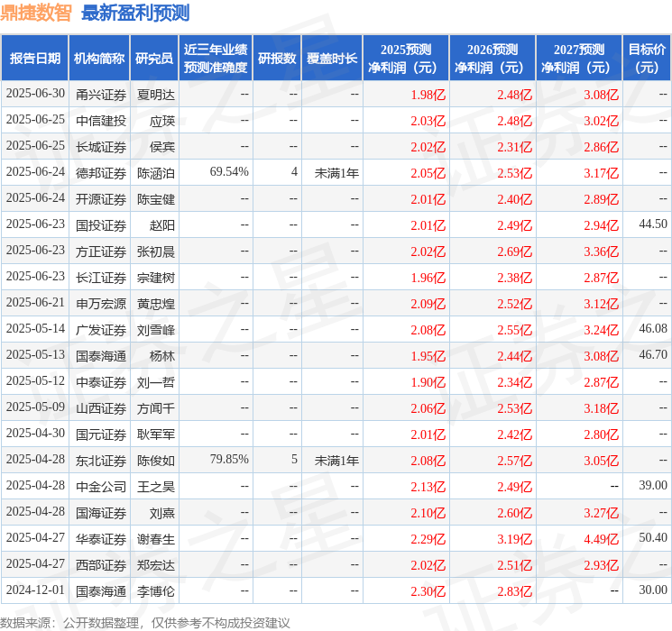This screenshot has height=631, width=672.
Task: Click the 鼎捷数智 title text
Action: click(36, 13)
